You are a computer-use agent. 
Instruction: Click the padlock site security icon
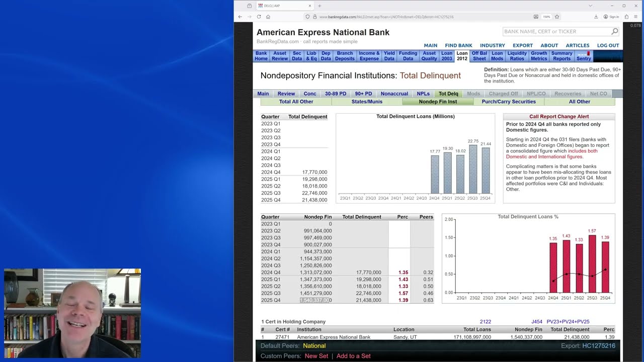(x=314, y=17)
